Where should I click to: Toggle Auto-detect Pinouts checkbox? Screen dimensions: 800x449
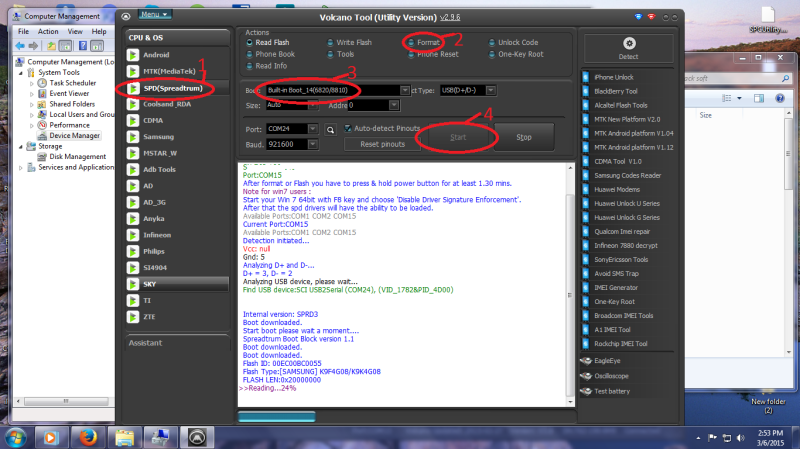point(348,129)
